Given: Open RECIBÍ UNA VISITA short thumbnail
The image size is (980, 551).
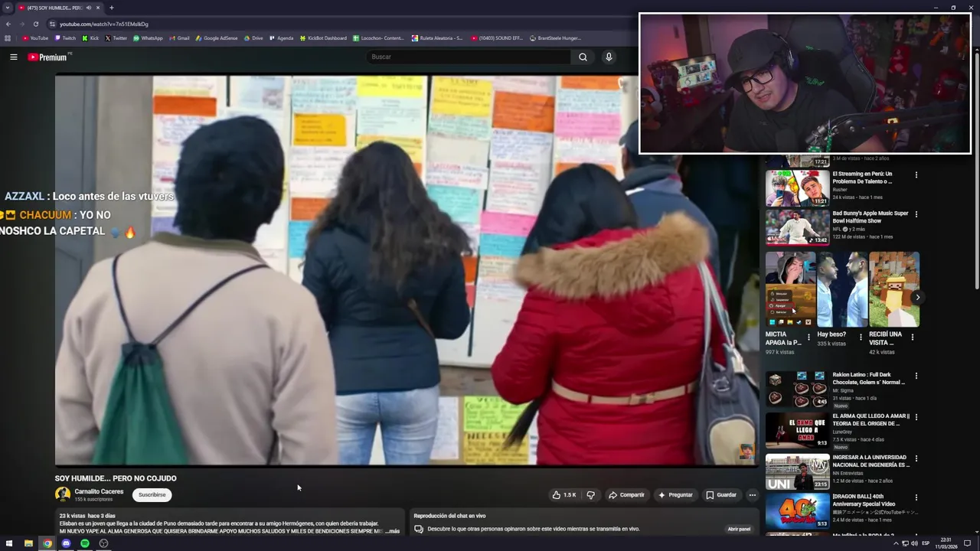Looking at the screenshot, I should pyautogui.click(x=894, y=289).
